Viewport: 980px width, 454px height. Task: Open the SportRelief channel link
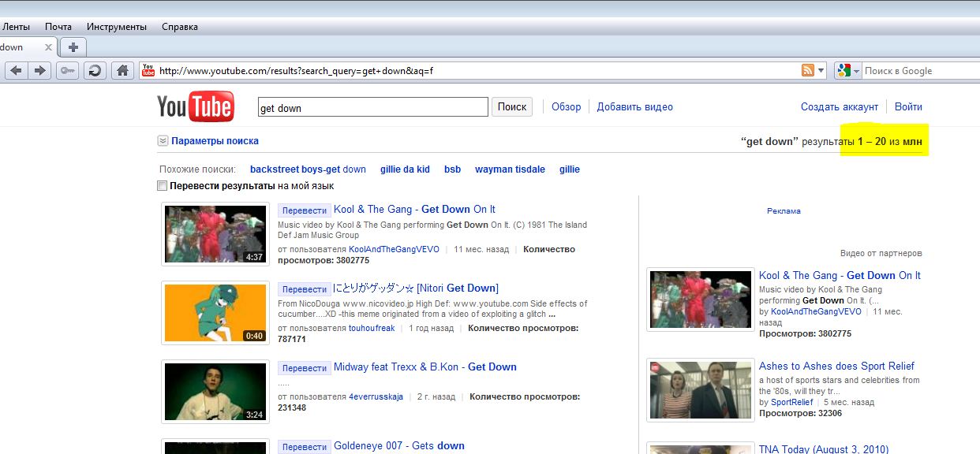(791, 403)
